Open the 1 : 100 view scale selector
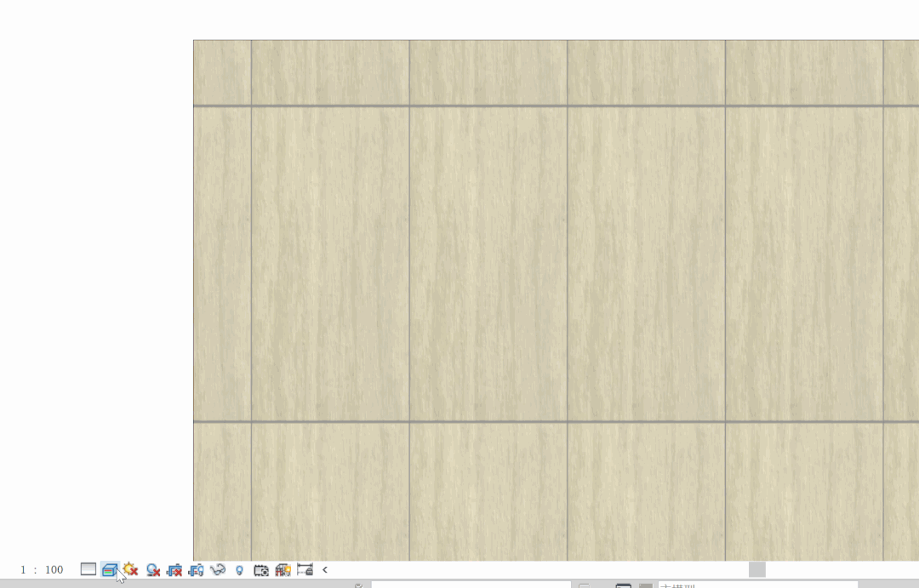 pos(42,570)
